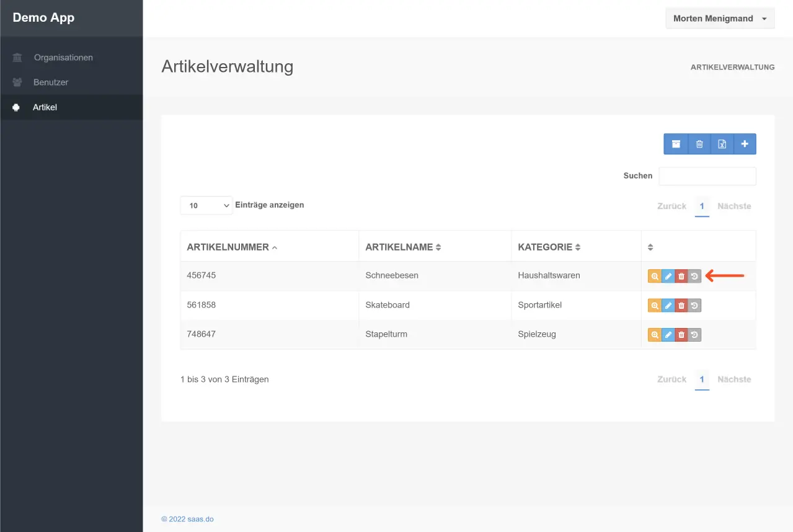
Task: Click the history icon in the Skateboard row
Action: tap(694, 305)
